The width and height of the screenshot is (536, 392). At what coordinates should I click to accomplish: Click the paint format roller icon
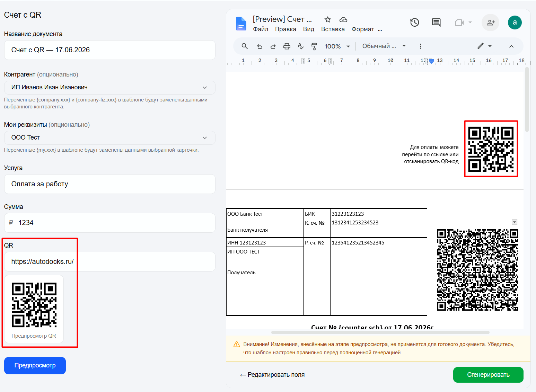click(314, 46)
